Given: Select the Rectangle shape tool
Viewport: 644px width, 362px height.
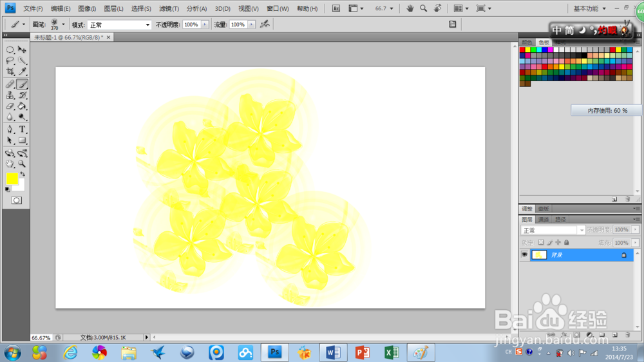Looking at the screenshot, I should pyautogui.click(x=22, y=140).
